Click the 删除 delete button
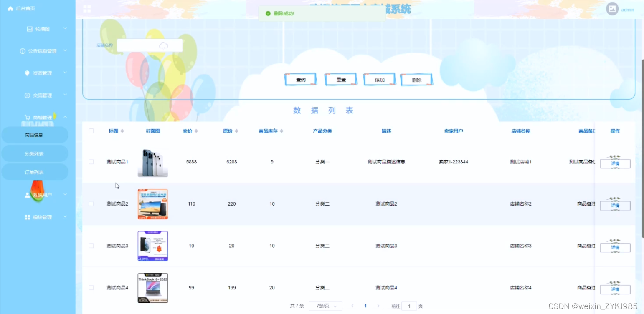 click(416, 79)
